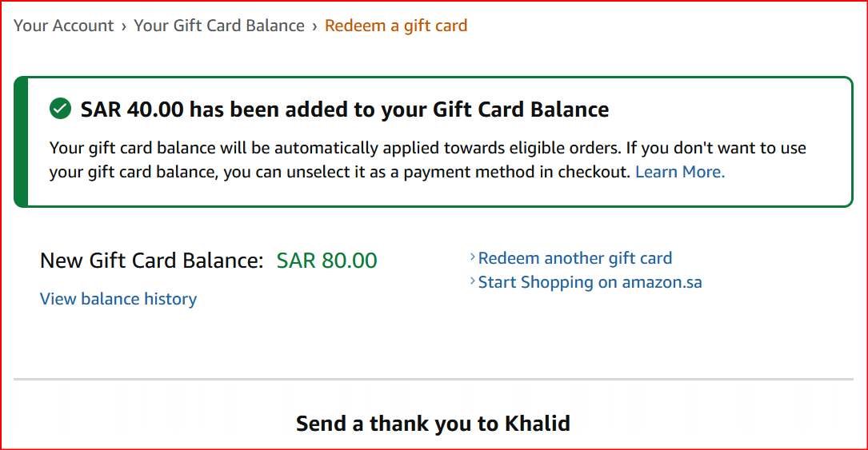868x450 pixels.
Task: Start Shopping on amazon.sa
Action: (590, 282)
